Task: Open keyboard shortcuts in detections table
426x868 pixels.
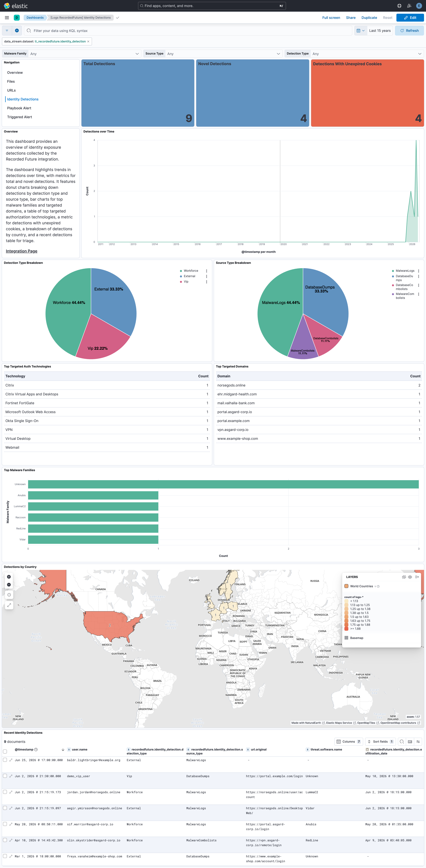Action: point(410,742)
